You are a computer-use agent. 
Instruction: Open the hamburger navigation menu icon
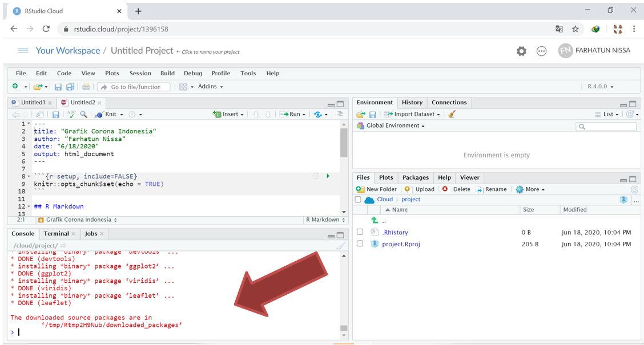point(23,50)
